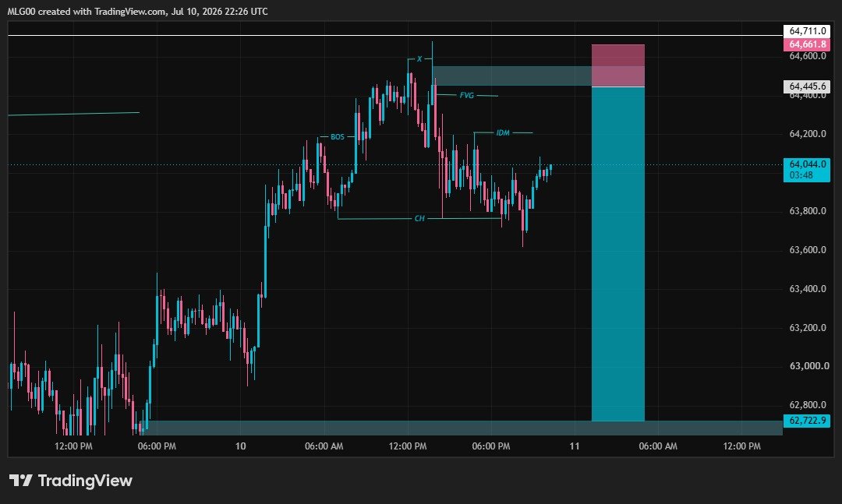Select the teal trend line on left
Viewport: 842px width, 504px height.
point(73,114)
